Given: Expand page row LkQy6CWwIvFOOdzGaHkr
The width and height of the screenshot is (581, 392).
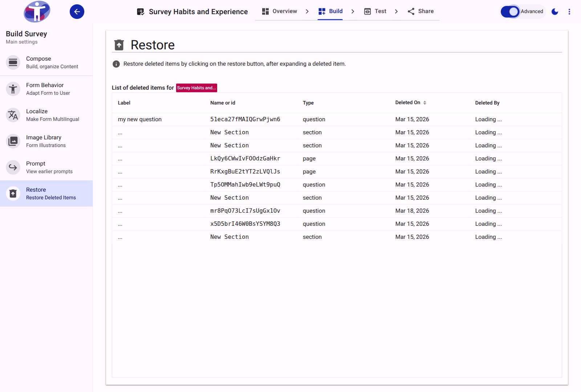Looking at the screenshot, I should pyautogui.click(x=337, y=159).
